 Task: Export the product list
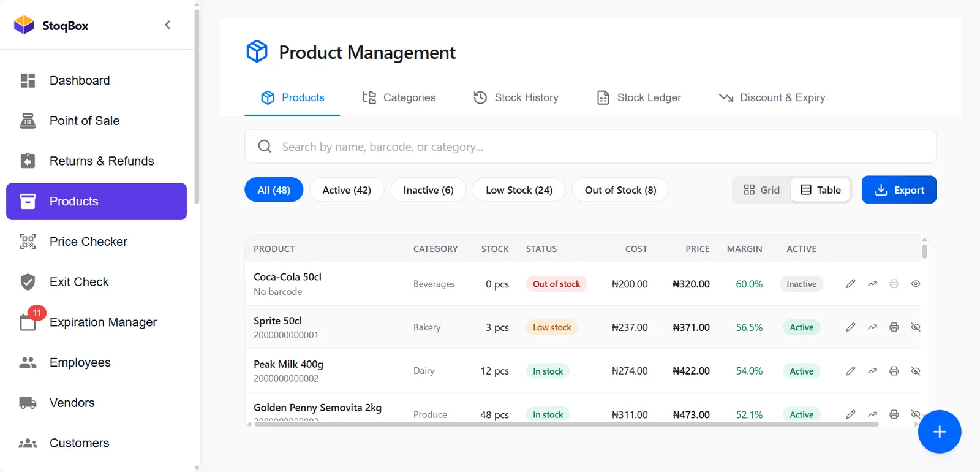[x=899, y=190]
